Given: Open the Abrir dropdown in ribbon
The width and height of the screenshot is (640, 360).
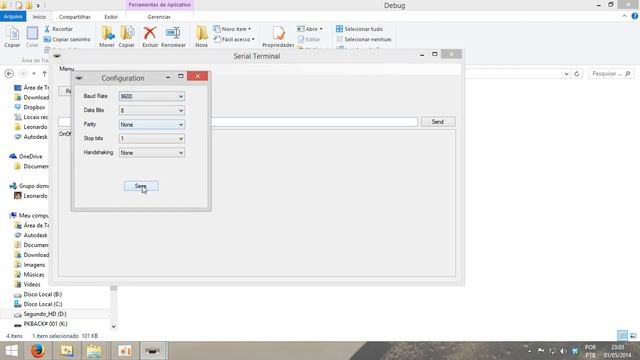Looking at the screenshot, I should pos(310,29).
